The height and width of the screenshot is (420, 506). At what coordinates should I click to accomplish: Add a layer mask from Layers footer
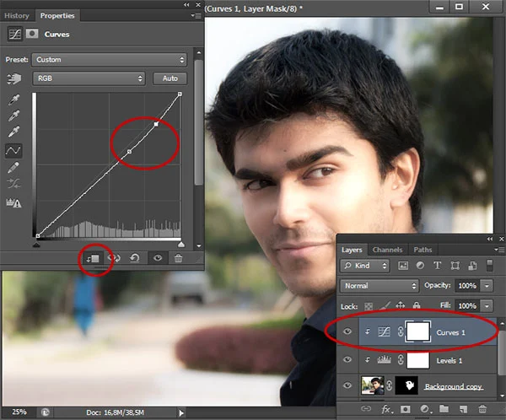tap(406, 409)
